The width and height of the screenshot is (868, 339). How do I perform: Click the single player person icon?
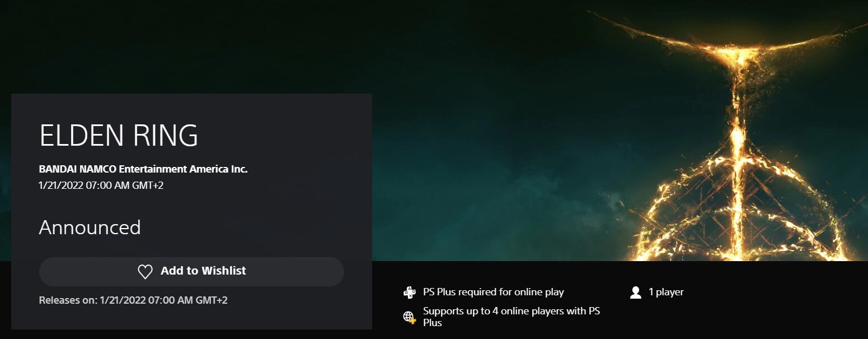pyautogui.click(x=635, y=292)
